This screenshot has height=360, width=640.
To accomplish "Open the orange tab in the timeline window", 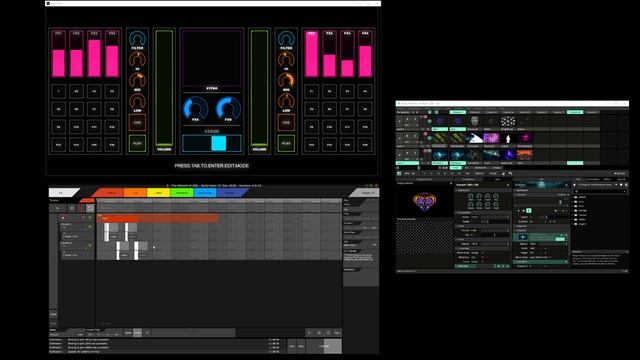I will coord(135,192).
